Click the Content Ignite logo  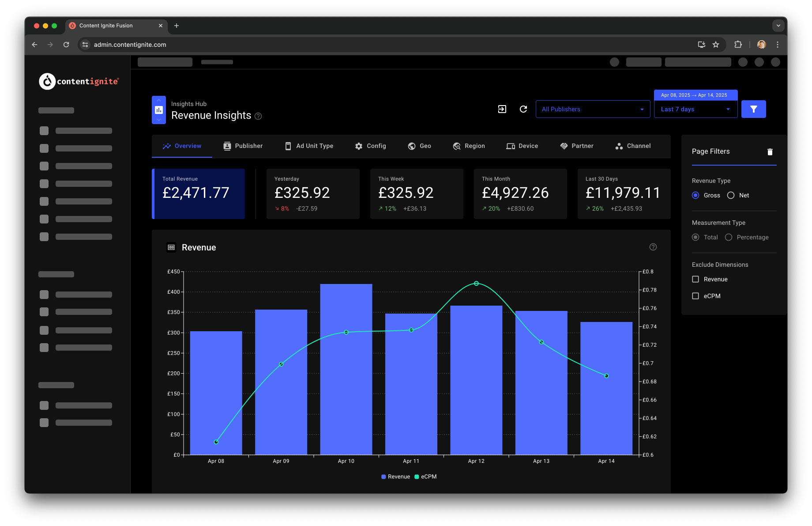coord(79,81)
